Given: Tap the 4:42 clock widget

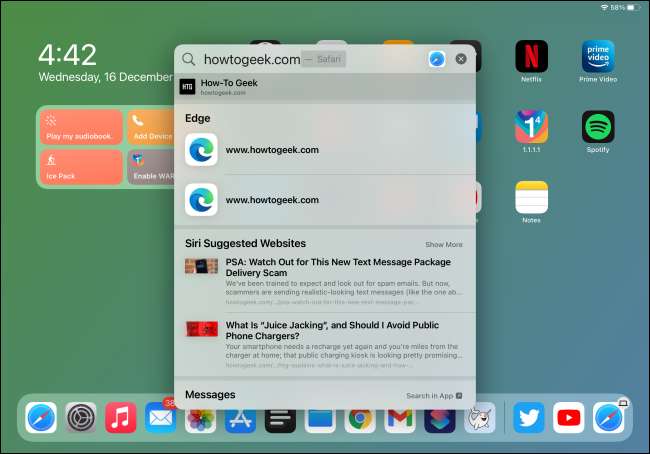Looking at the screenshot, I should point(67,55).
